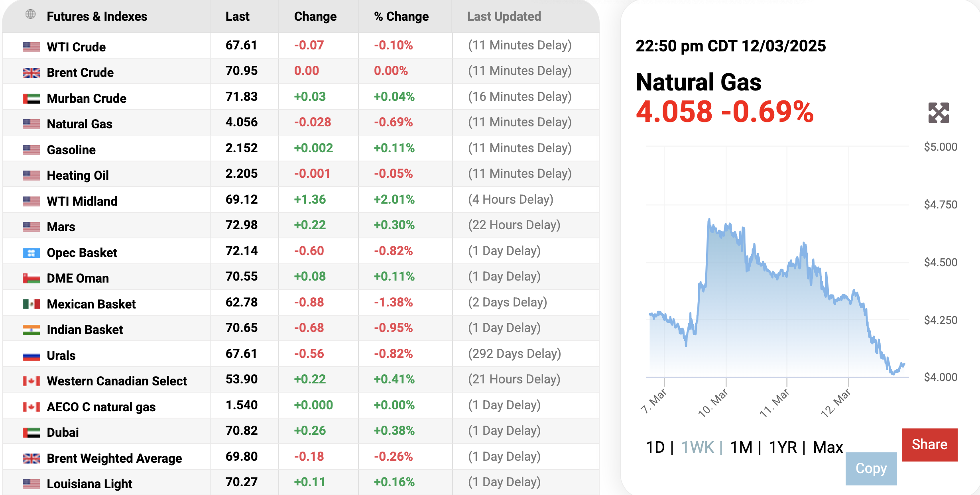The height and width of the screenshot is (495, 980).
Task: Click the Canadian flag beside Western Canadian Select
Action: [x=31, y=381]
